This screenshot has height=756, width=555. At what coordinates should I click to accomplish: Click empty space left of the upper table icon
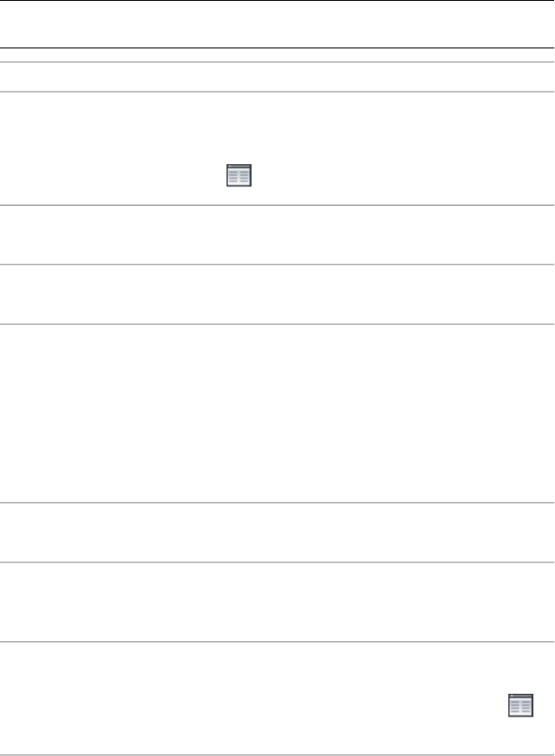point(113,175)
